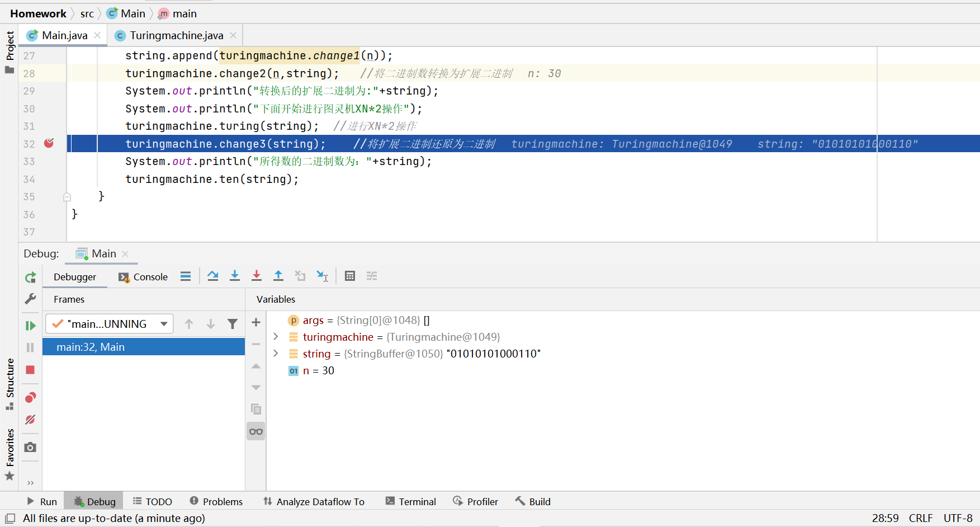Viewport: 980px width, 527px height.
Task: Click main method in the breadcrumb
Action: coord(178,13)
